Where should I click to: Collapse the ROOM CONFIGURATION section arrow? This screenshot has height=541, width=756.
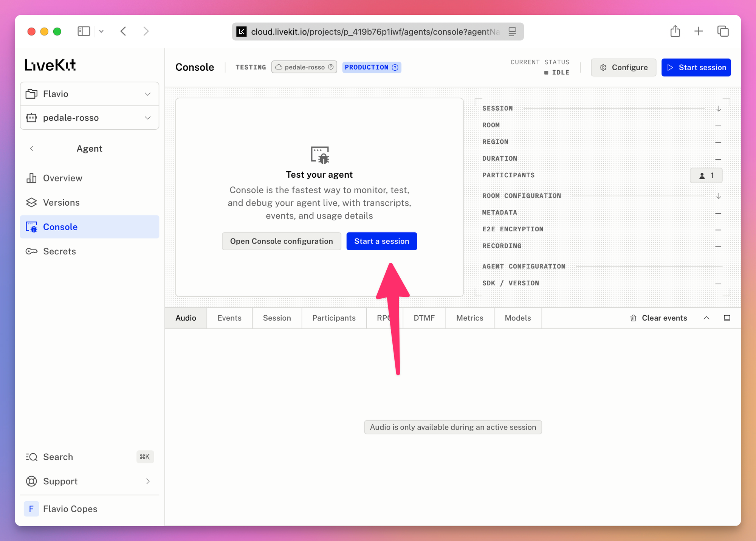719,196
